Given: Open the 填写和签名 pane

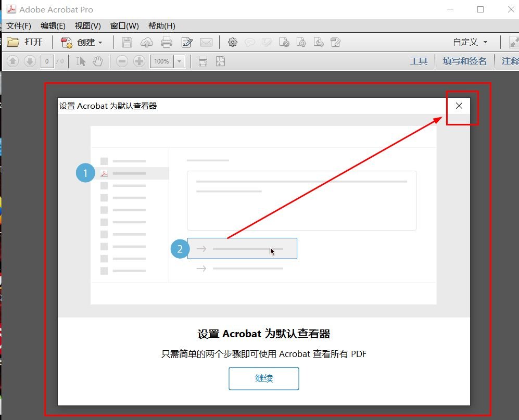Looking at the screenshot, I should pyautogui.click(x=464, y=61).
